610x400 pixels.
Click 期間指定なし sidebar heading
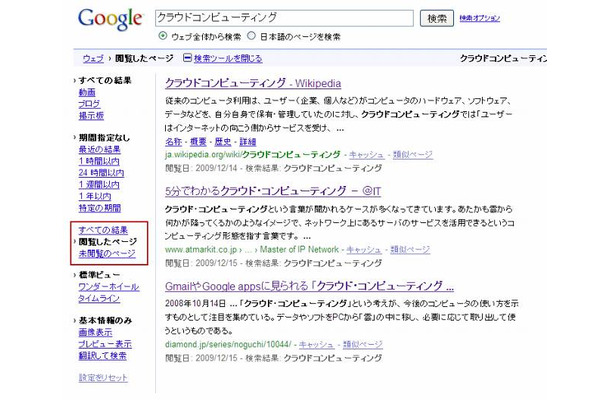104,138
